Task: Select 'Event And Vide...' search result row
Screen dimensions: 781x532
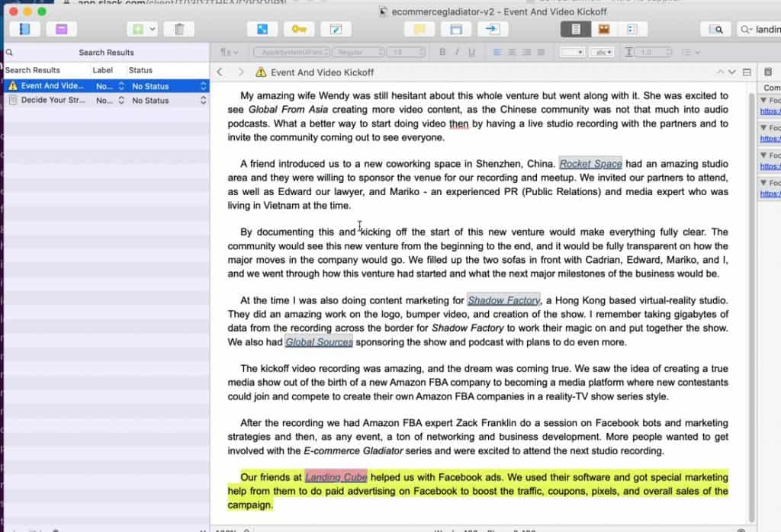Action: [107, 86]
